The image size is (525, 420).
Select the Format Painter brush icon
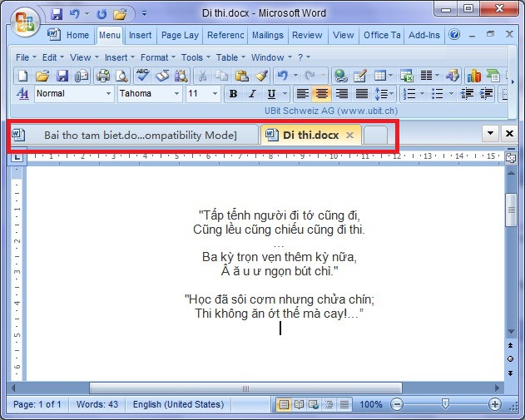[260, 76]
